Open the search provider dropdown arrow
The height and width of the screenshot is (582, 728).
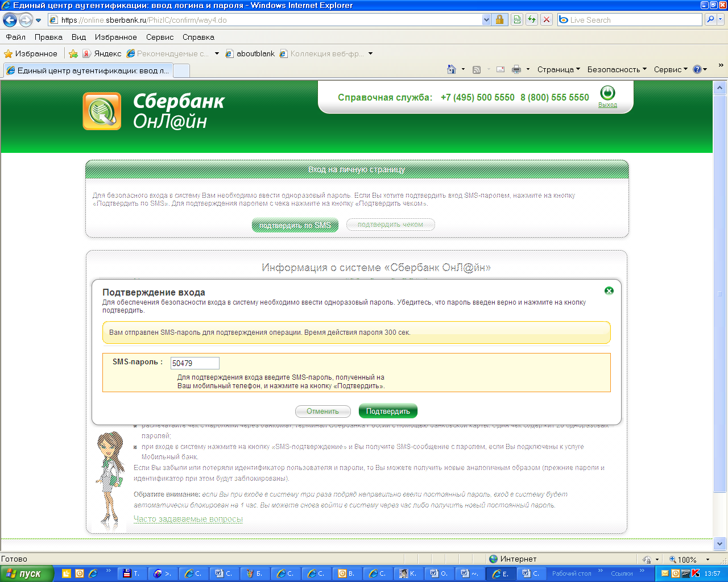(721, 20)
